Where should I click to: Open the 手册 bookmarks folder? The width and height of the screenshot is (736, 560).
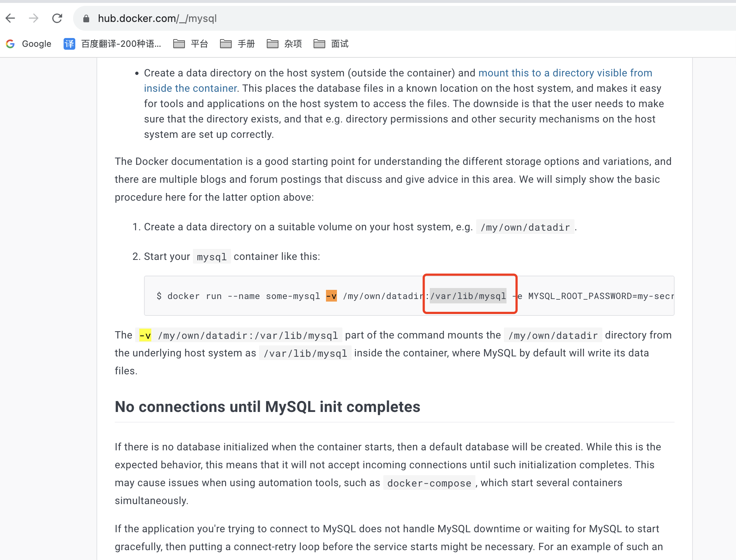(x=237, y=44)
